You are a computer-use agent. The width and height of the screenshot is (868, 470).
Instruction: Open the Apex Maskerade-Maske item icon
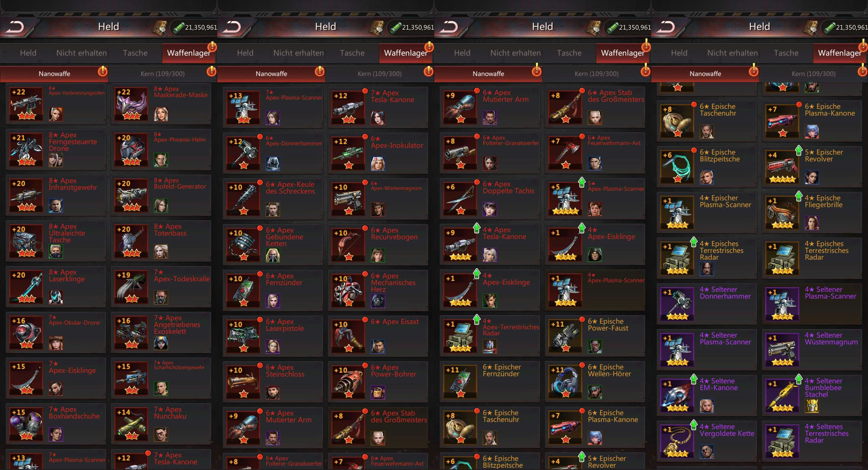pyautogui.click(x=131, y=104)
